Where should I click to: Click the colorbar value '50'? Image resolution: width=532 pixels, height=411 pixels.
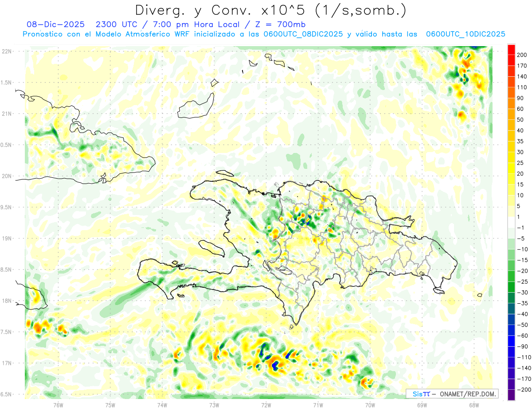(x=521, y=120)
